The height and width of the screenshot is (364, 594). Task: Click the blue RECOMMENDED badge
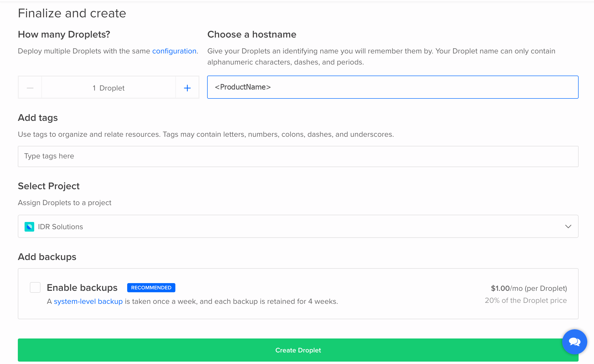coord(151,287)
